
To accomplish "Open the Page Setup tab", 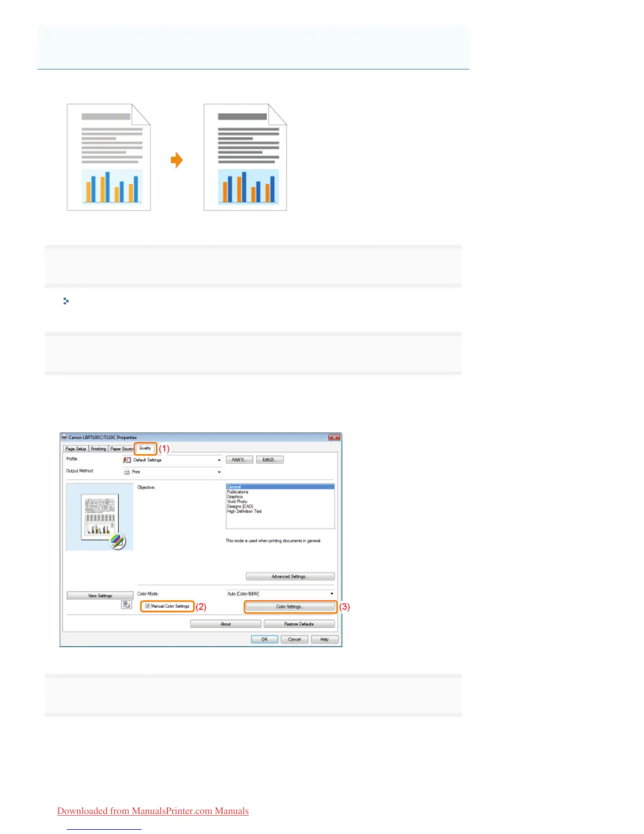I will (76, 449).
